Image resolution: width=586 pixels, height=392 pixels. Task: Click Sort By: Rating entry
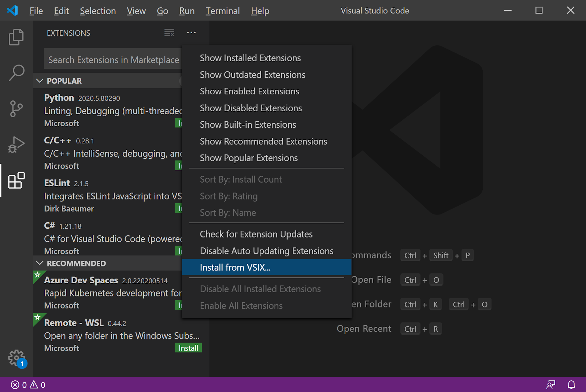point(267,197)
